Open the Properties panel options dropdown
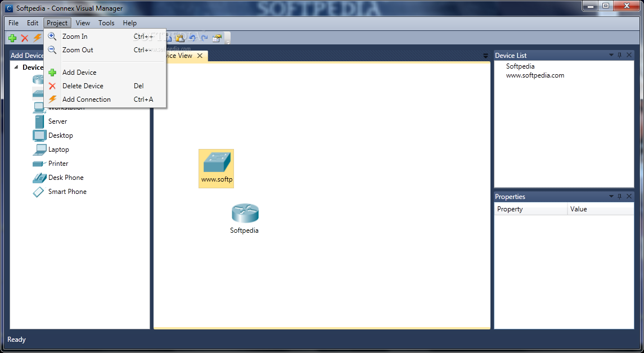The image size is (644, 353). pyautogui.click(x=611, y=196)
